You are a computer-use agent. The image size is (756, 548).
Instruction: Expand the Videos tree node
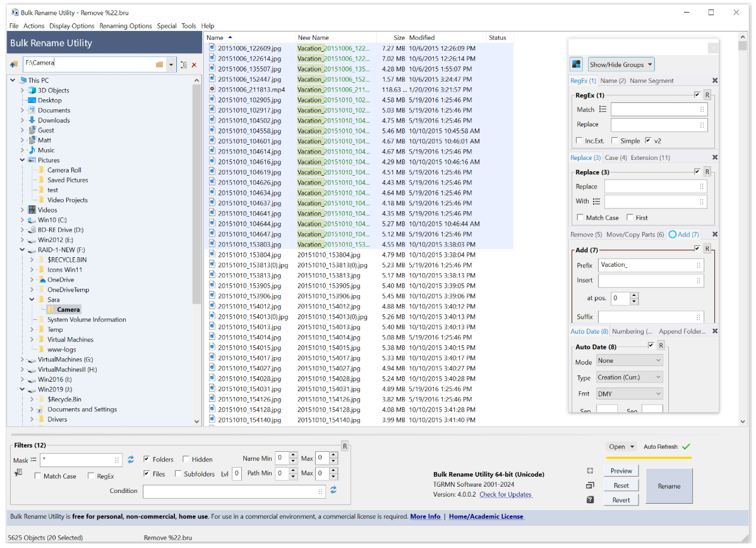point(22,210)
